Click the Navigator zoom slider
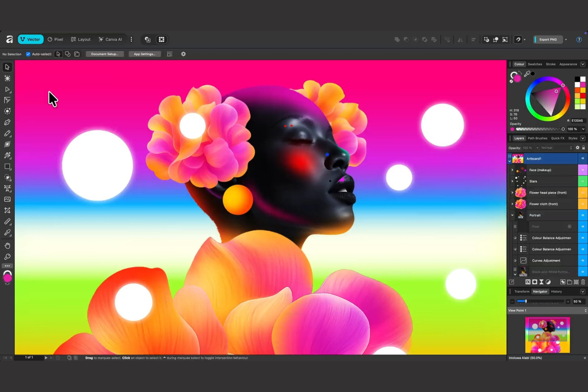This screenshot has width=588, height=392. point(540,301)
